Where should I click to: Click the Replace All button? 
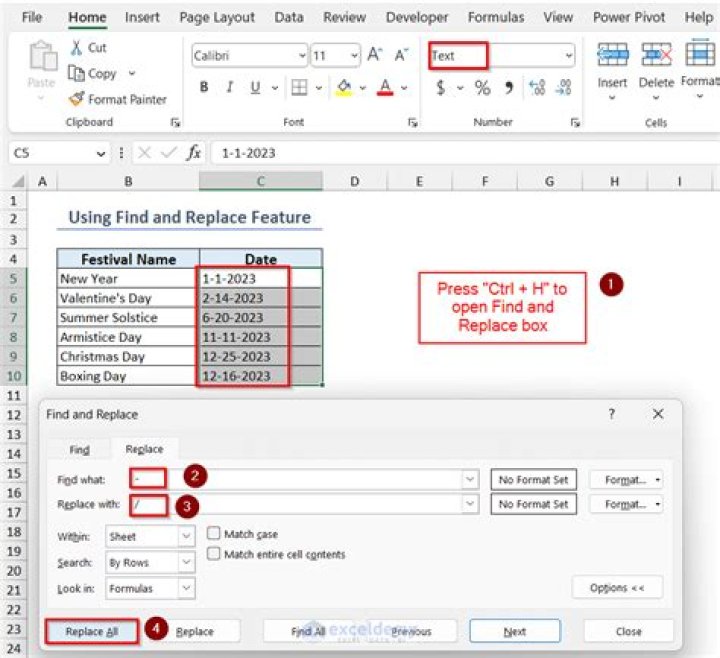[x=92, y=631]
